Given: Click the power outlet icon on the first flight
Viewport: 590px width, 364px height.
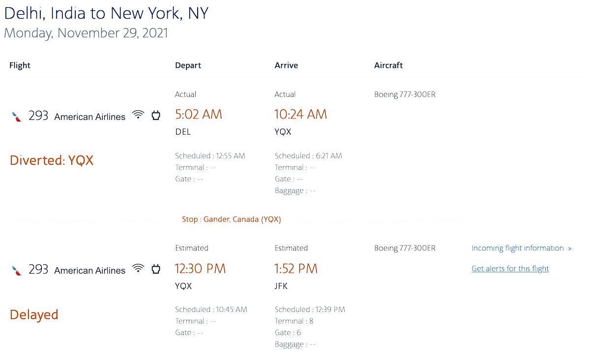Looking at the screenshot, I should click(156, 115).
